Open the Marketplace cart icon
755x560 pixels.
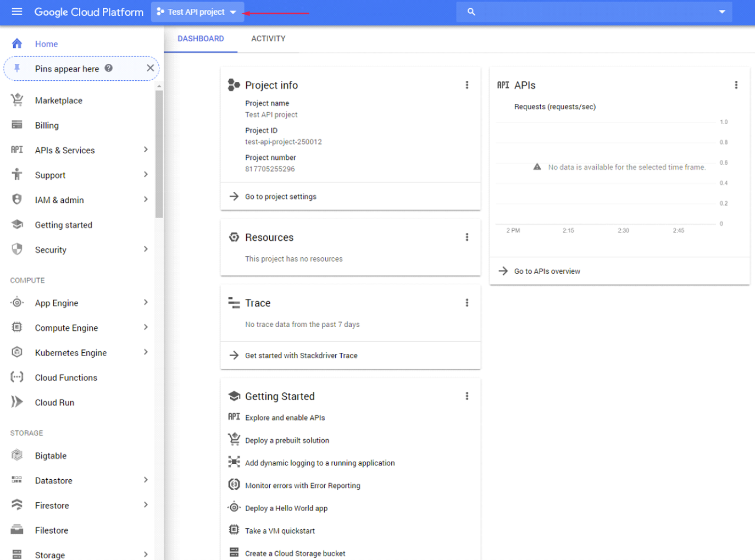pyautogui.click(x=17, y=100)
